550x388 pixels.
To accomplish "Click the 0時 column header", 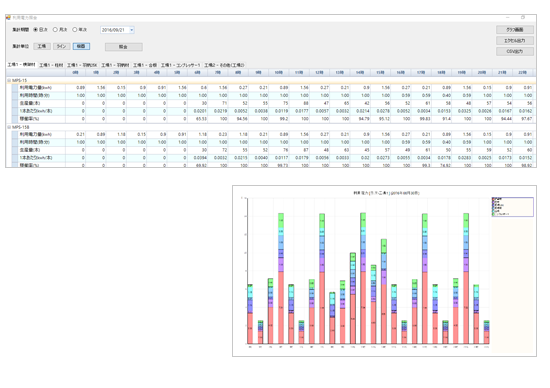I will (x=75, y=73).
